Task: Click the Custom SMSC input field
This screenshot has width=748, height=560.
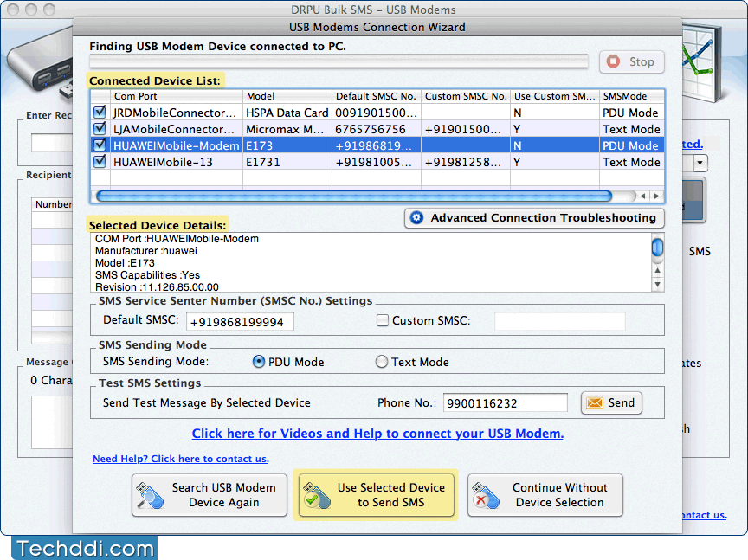Action: (560, 321)
